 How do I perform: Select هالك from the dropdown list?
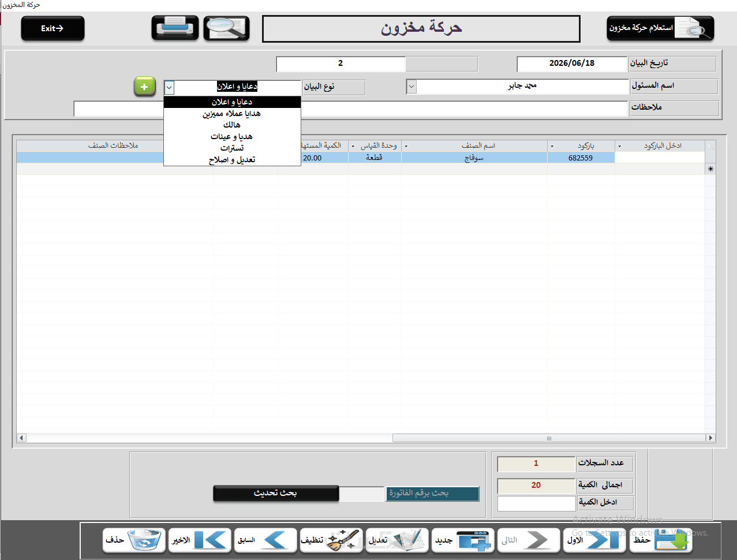(232, 125)
